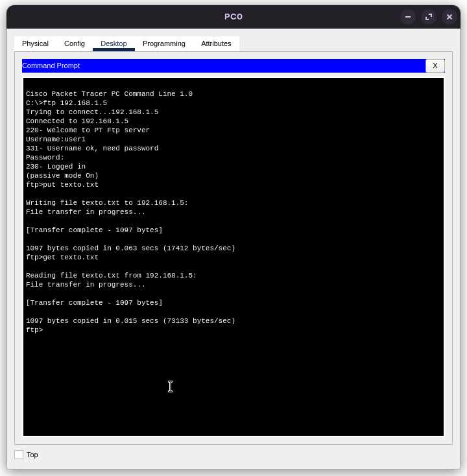
Task: Switch to the Physical tab
Action: coord(35,43)
